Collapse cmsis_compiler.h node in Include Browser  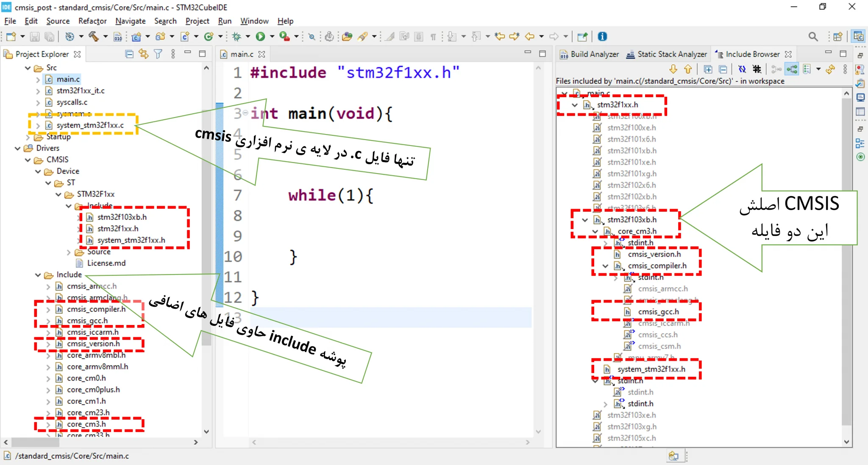point(605,266)
